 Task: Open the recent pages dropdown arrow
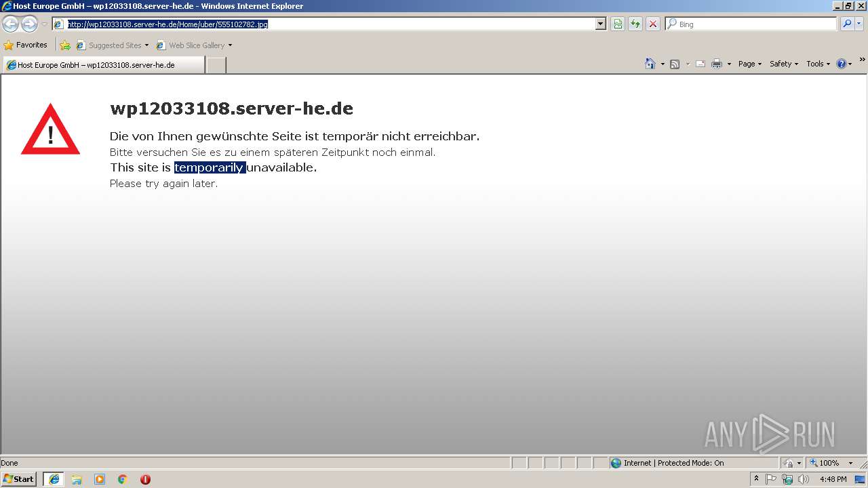click(44, 24)
